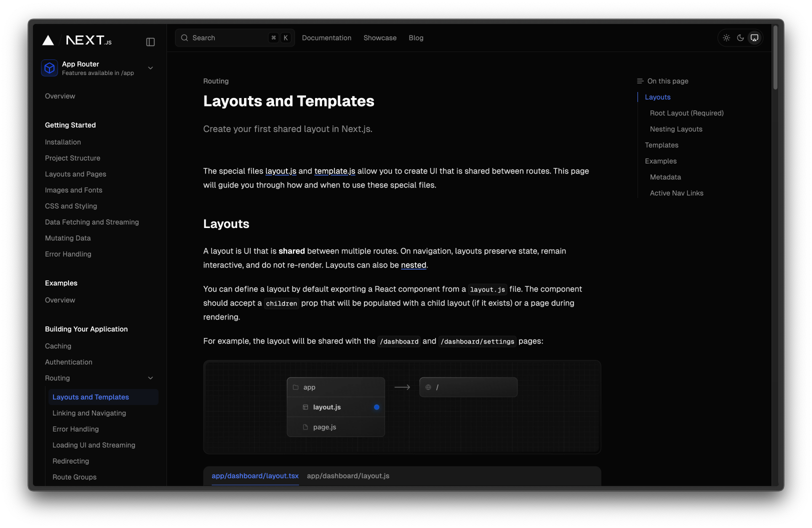Image resolution: width=812 pixels, height=528 pixels.
Task: Open Showcase in top navigation
Action: [380, 38]
